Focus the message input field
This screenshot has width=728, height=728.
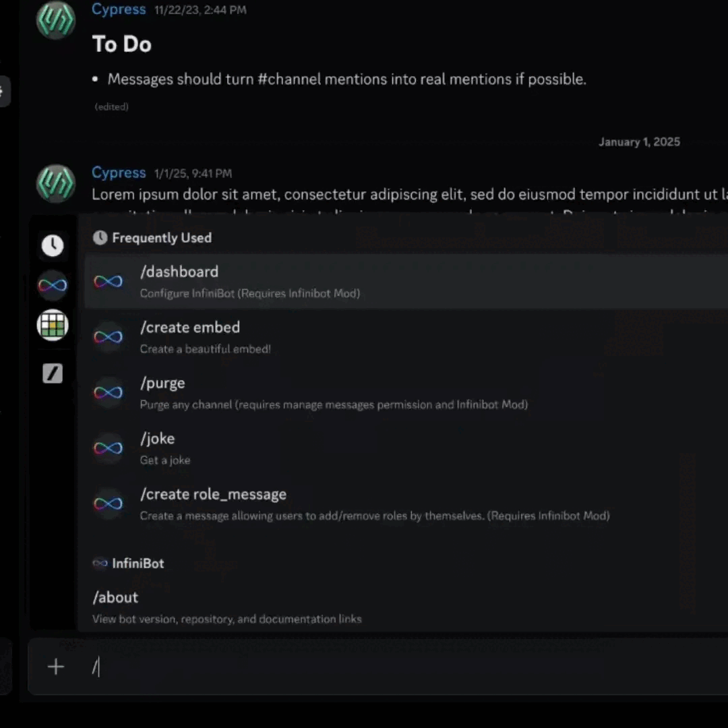click(x=404, y=667)
